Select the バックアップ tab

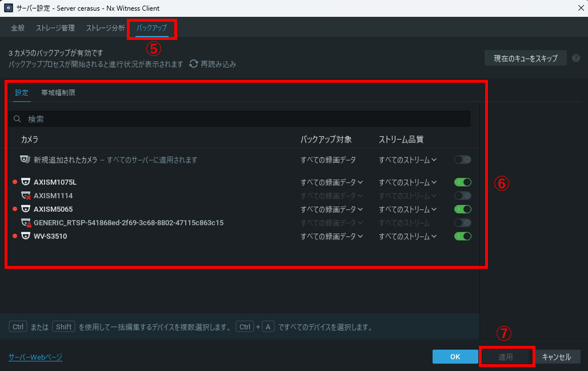(x=151, y=28)
